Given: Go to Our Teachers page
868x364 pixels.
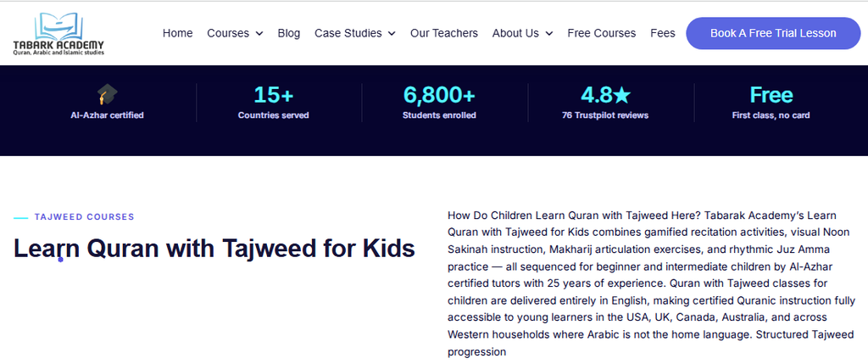Looking at the screenshot, I should pos(444,33).
